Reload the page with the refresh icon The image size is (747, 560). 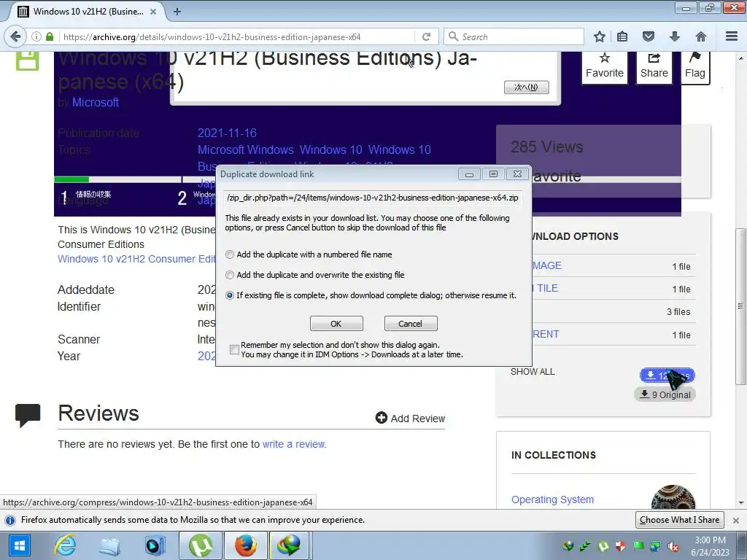(426, 36)
